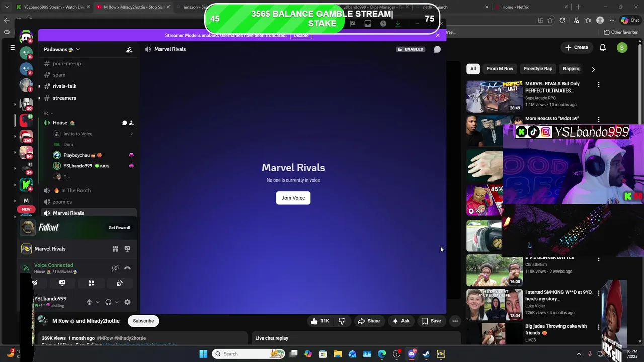Toggle noise suppression icon in voice panel
Viewport: 644px width, 362px height.
tap(115, 268)
